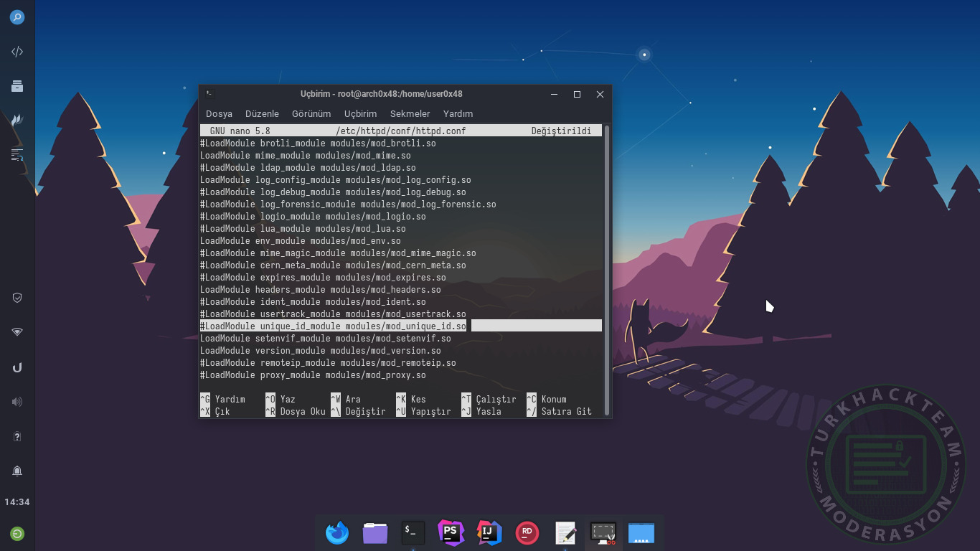Click the ident_module line
This screenshot has height=551, width=980.
coord(313,301)
